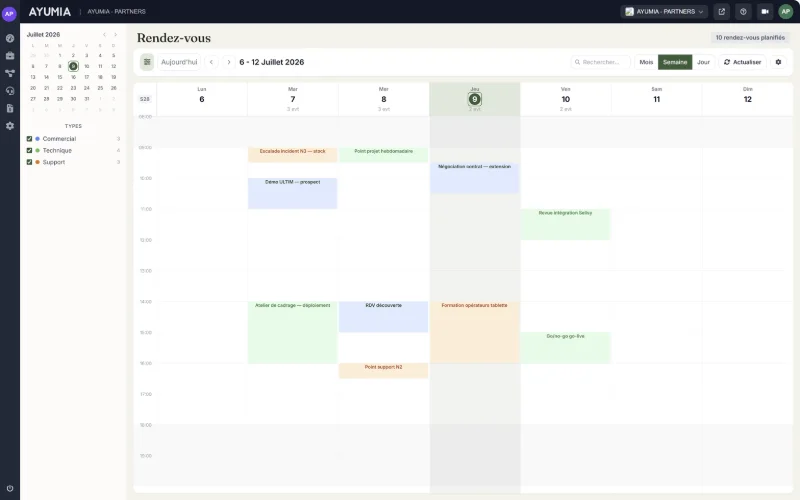Switch to Mois view
Image resolution: width=800 pixels, height=500 pixels.
pyautogui.click(x=646, y=62)
